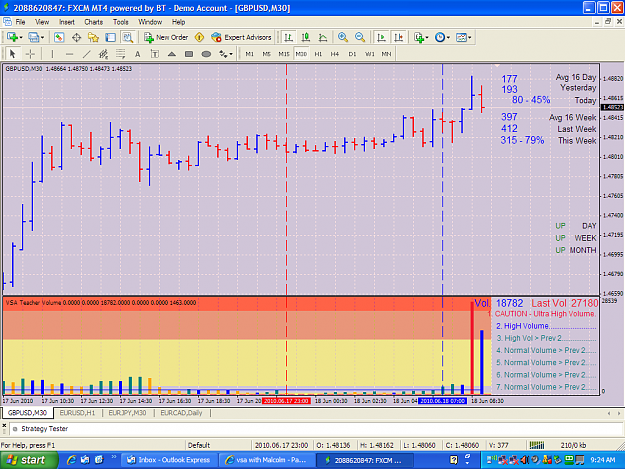Open the Help menu
This screenshot has width=625, height=469.
coord(179,22)
